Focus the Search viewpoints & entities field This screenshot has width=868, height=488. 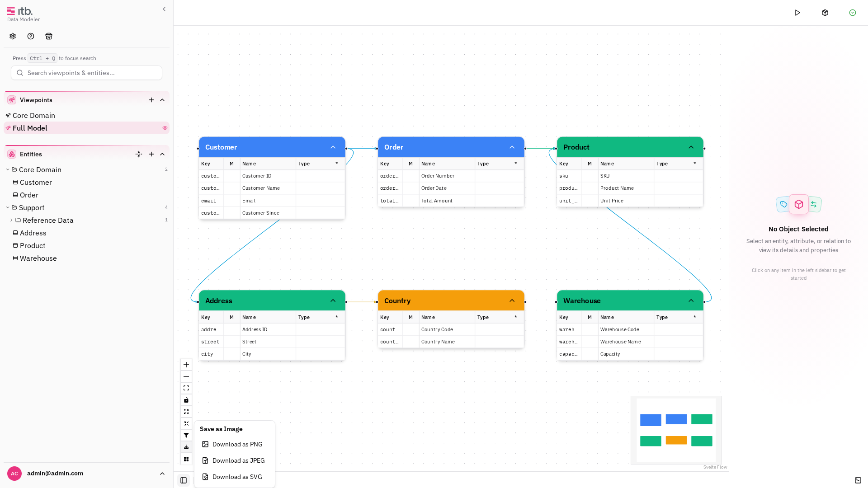tap(86, 73)
